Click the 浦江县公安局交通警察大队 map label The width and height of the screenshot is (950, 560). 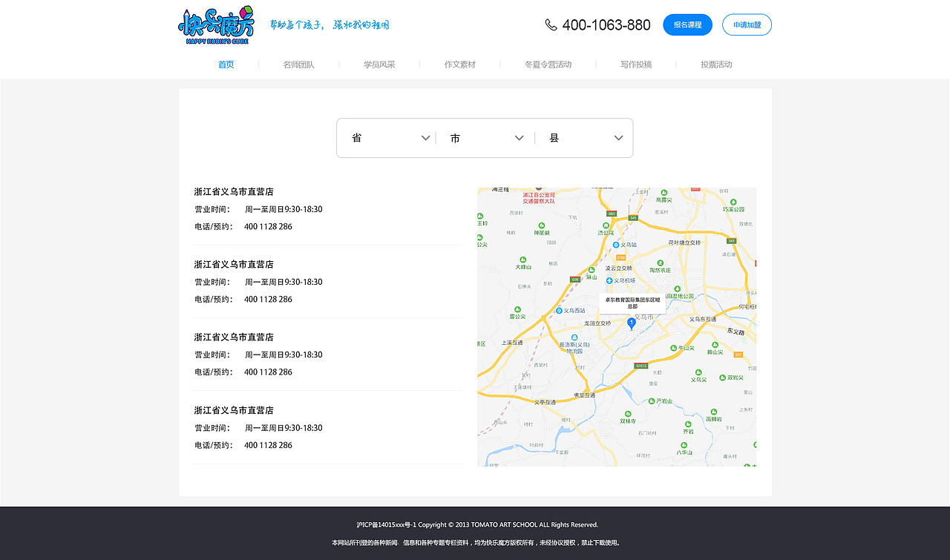point(539,197)
